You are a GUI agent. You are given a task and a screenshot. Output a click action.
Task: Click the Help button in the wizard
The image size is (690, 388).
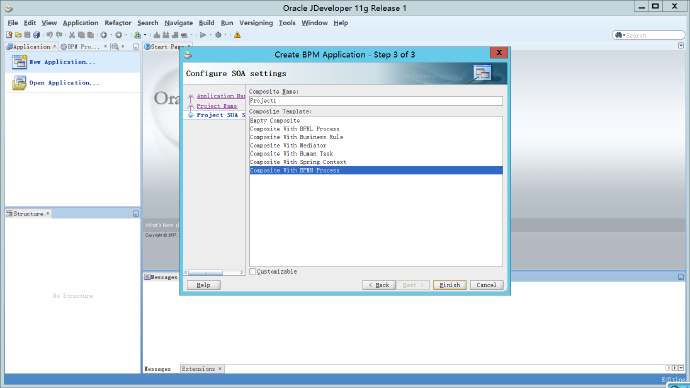[x=203, y=285]
